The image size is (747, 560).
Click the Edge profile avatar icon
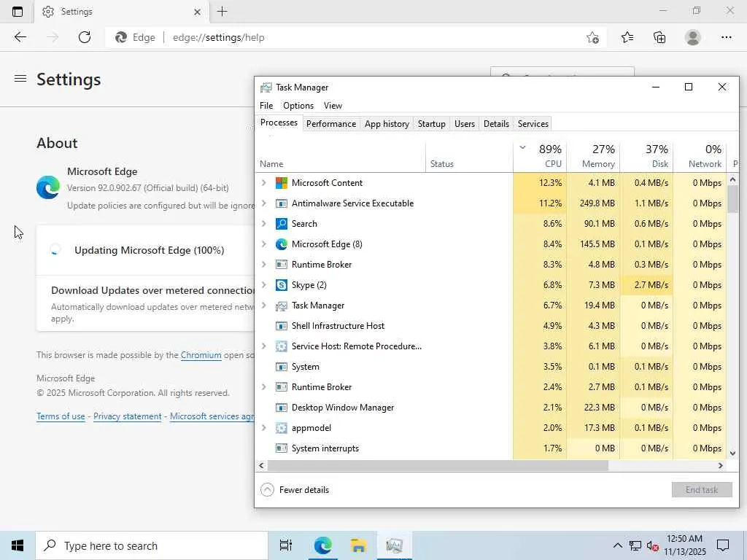click(693, 37)
